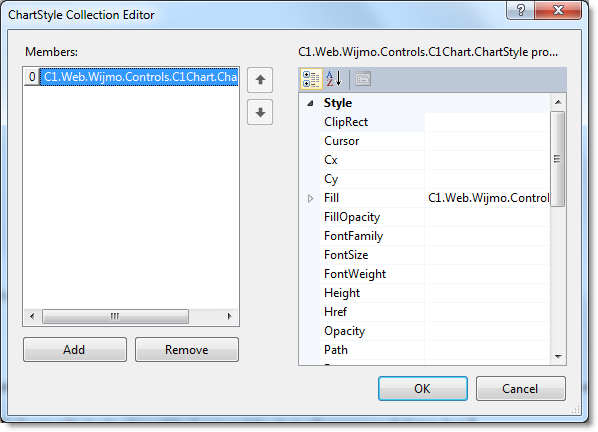
Task: Click the Opacity property value field
Action: pyautogui.click(x=487, y=331)
